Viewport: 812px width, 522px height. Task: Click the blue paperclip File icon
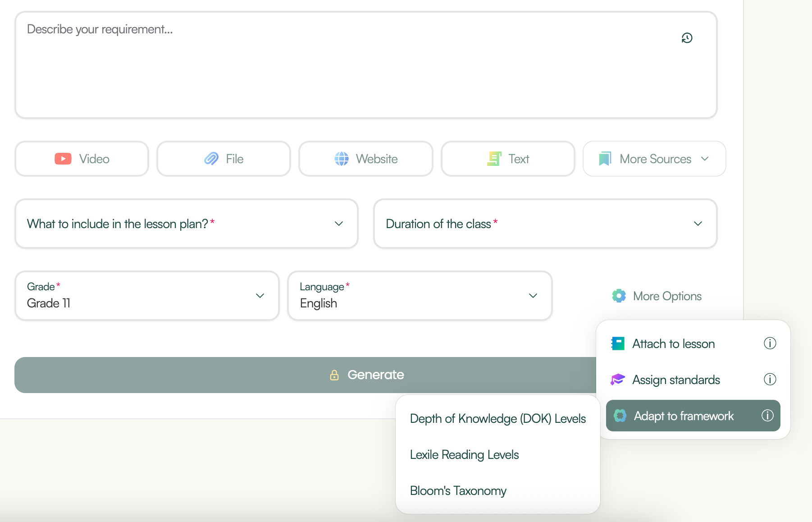[211, 159]
